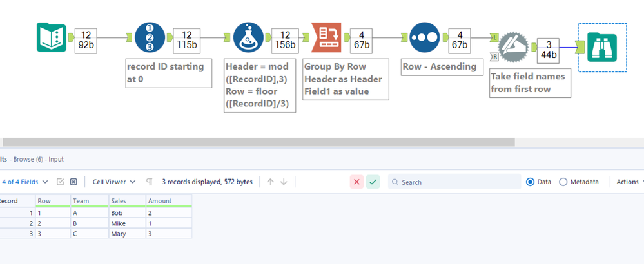Select the Browse binoculars tool
Screen dimensions: 644x264
[x=601, y=46]
